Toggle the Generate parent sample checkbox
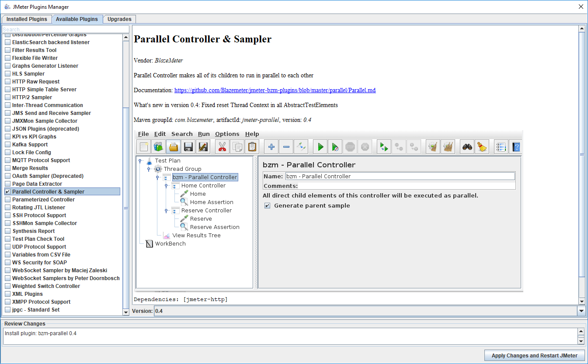 267,205
